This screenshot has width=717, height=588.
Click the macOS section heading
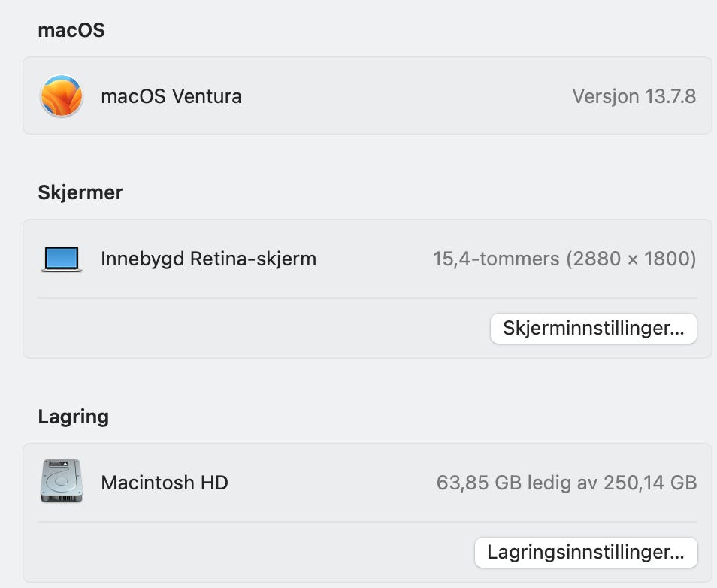71,30
